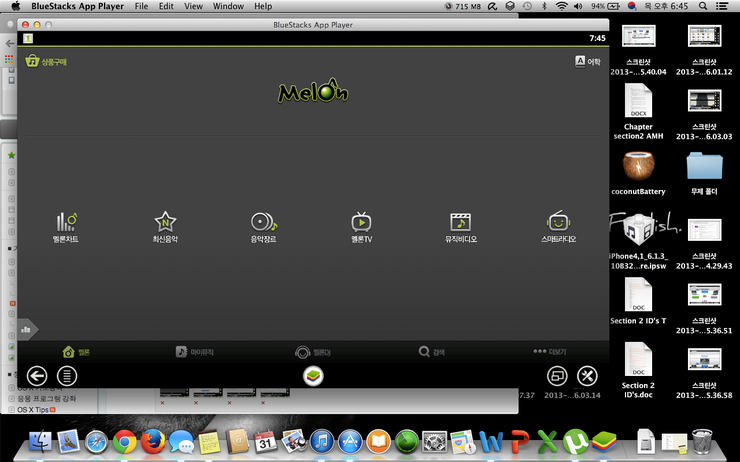Open BlueStacks settings tools icon
The width and height of the screenshot is (740, 462).
pyautogui.click(x=587, y=376)
